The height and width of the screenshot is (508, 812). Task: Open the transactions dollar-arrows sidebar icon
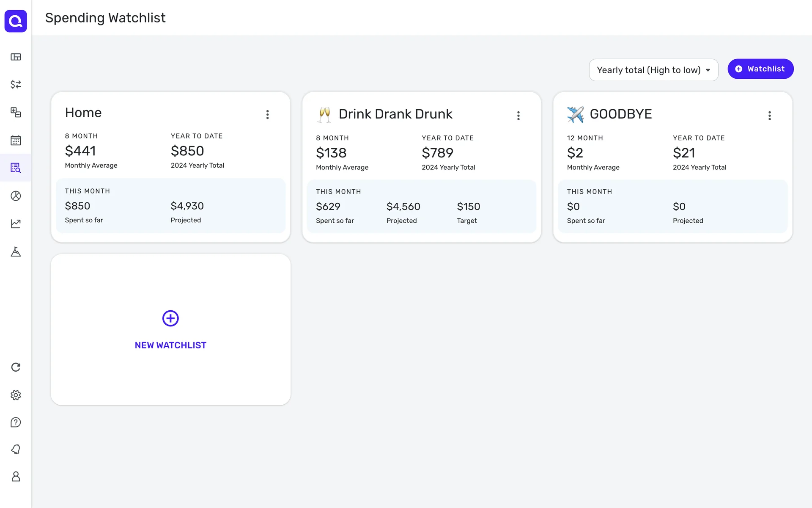click(x=16, y=85)
